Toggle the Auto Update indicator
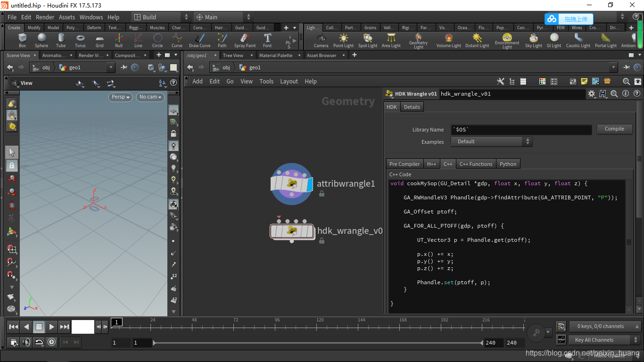644x362 pixels. (610, 355)
